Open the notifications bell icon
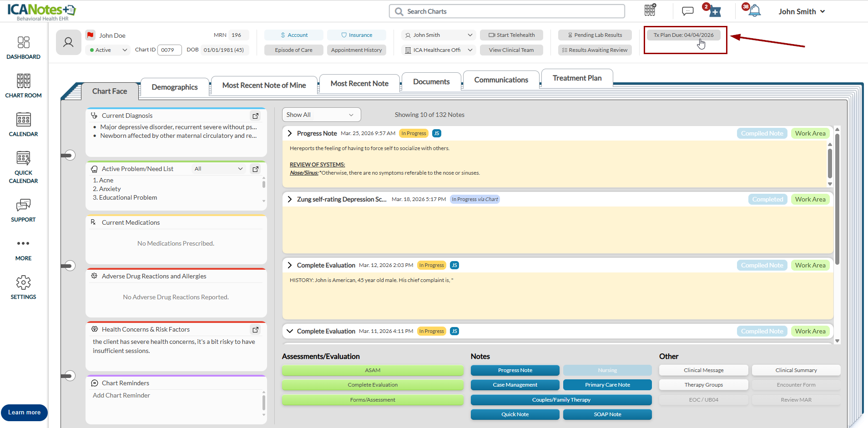This screenshot has height=428, width=868. (x=754, y=11)
